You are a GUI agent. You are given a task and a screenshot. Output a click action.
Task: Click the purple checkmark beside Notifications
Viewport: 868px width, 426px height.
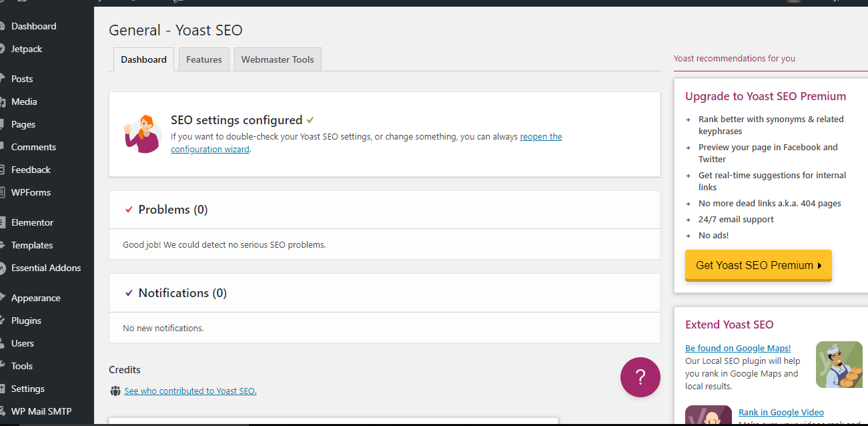pos(129,293)
